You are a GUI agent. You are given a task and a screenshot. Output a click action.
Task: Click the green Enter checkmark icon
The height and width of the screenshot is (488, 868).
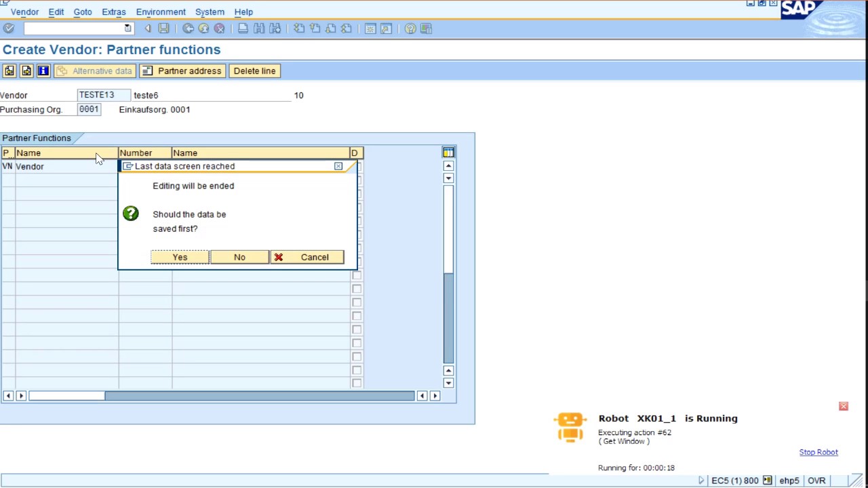9,28
